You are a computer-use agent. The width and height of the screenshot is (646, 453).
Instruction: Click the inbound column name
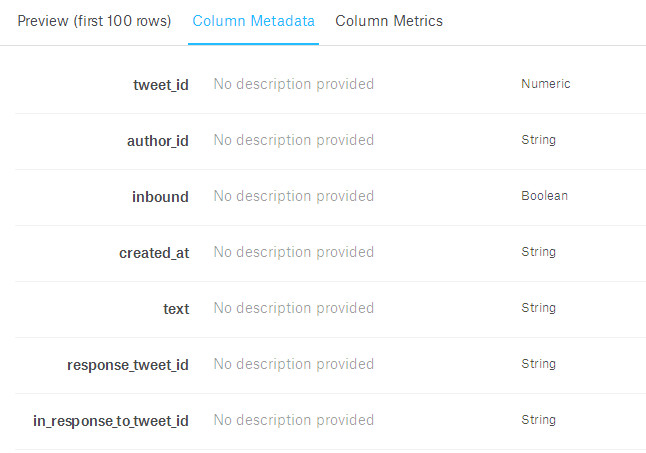[x=160, y=197]
